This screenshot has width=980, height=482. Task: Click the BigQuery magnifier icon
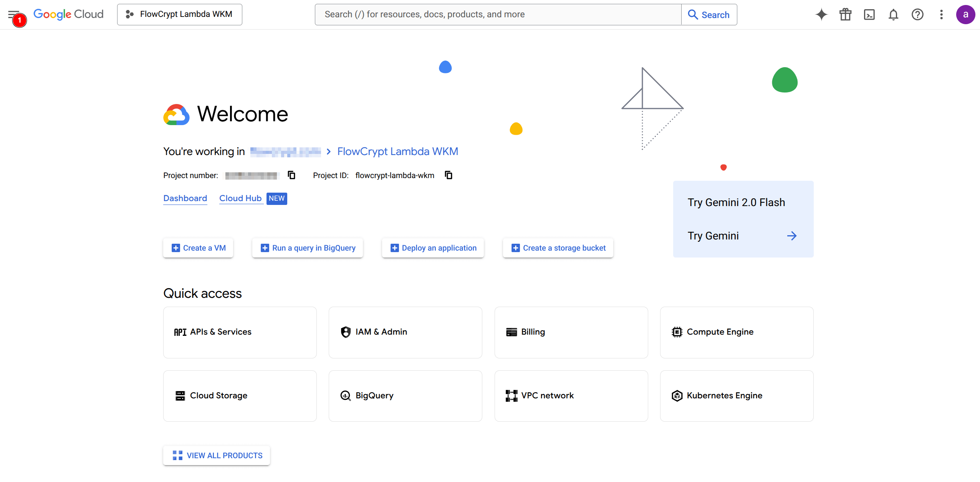[346, 396]
